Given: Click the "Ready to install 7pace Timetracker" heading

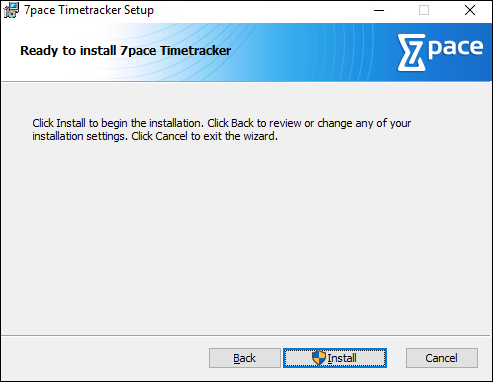Looking at the screenshot, I should point(126,51).
